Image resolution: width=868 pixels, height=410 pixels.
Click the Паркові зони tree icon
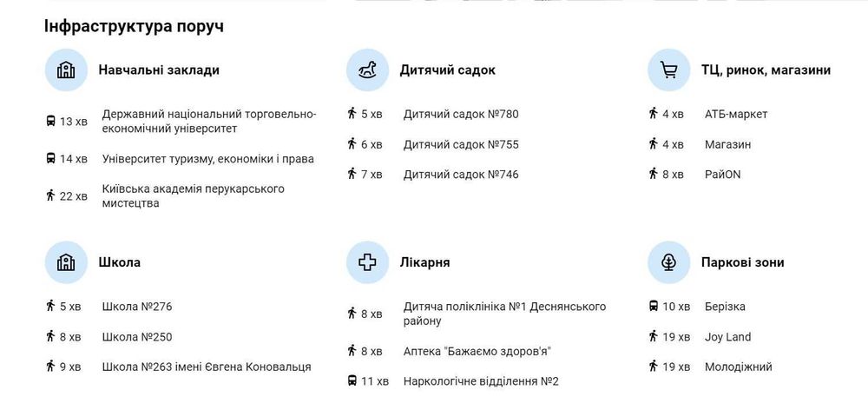[x=668, y=262]
